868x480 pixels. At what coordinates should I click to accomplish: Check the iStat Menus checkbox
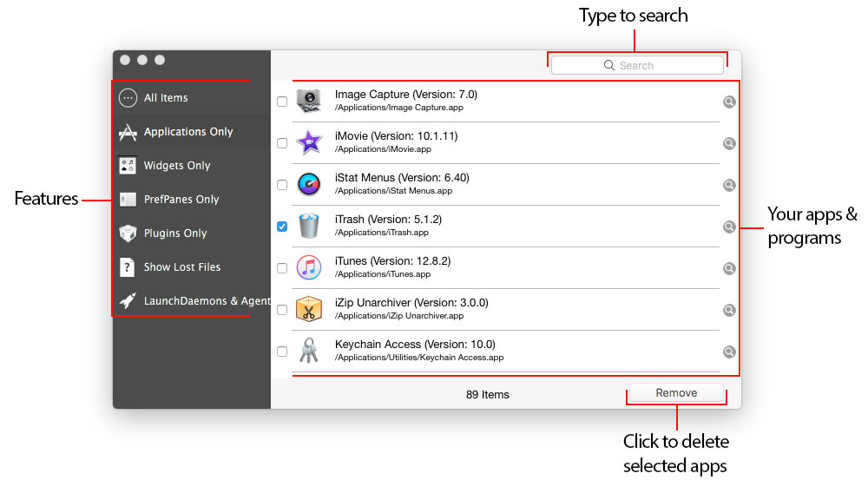point(282,185)
